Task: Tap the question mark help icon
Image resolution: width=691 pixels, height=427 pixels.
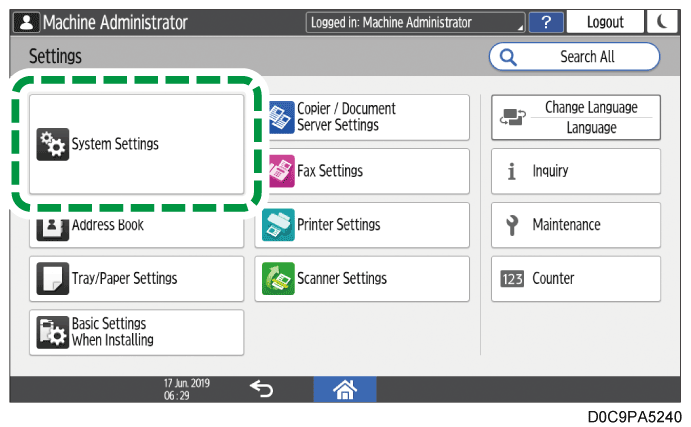Action: click(546, 22)
